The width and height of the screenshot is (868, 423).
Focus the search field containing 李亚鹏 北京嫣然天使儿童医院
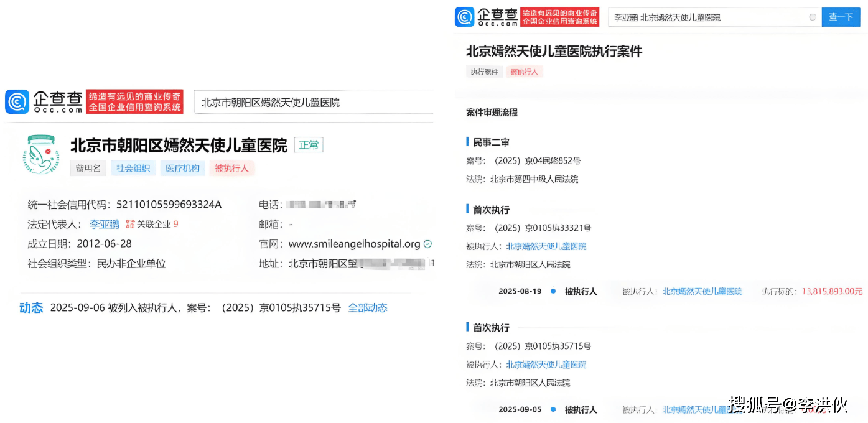tap(714, 17)
